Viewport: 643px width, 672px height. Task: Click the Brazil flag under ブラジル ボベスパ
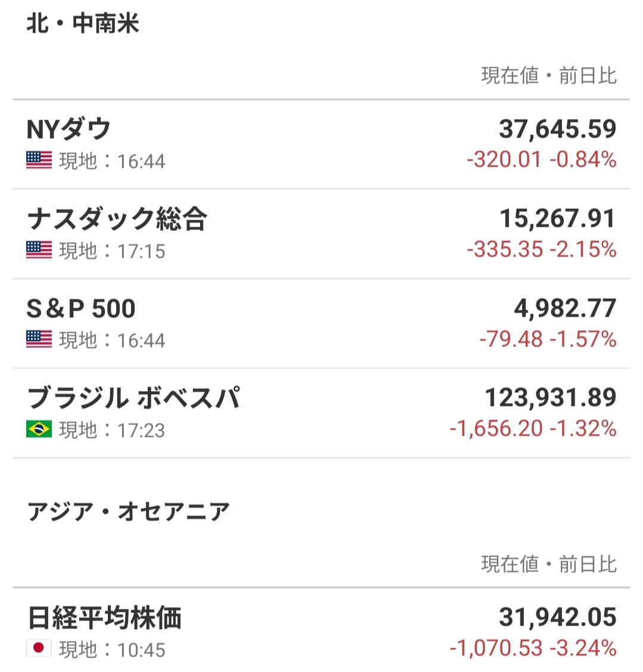coord(39,429)
